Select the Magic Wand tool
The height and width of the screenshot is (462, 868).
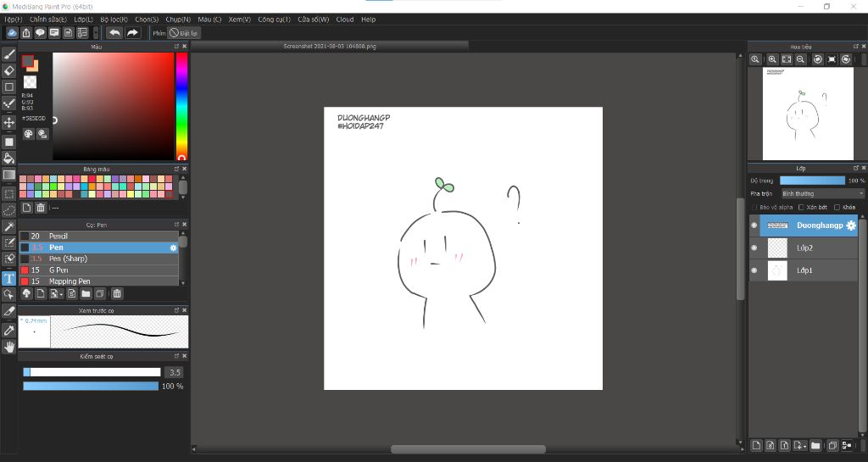[x=8, y=226]
